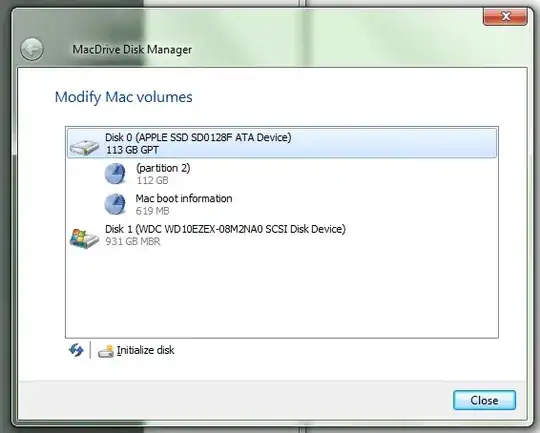This screenshot has height=433, width=540.
Task: Go back with the round arrow button
Action: (x=32, y=49)
